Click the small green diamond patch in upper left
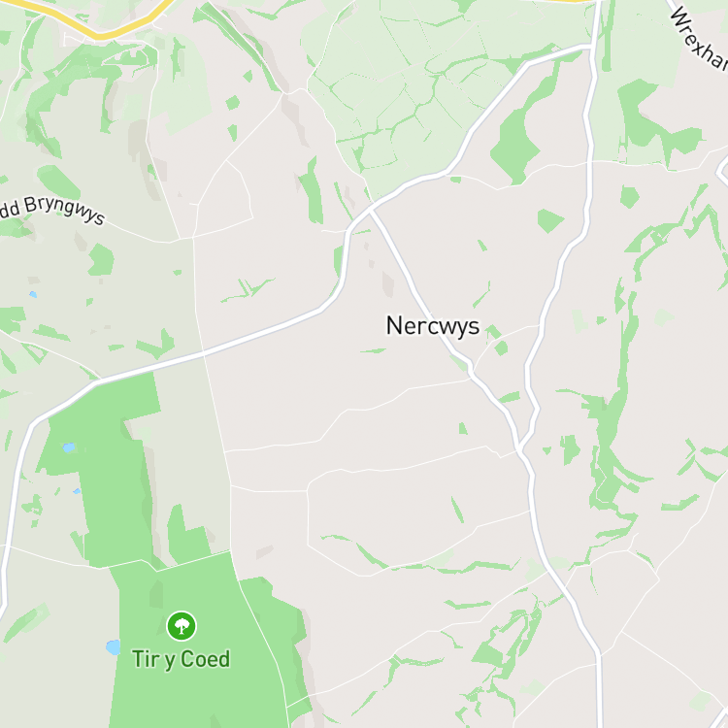This screenshot has width=728, height=728. (233, 103)
